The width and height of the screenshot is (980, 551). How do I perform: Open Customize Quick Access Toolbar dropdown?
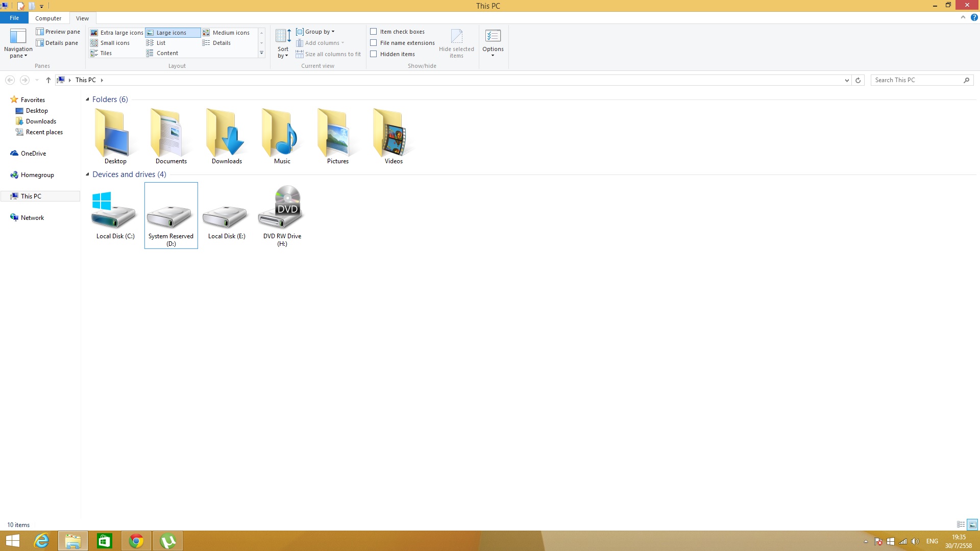pyautogui.click(x=42, y=6)
